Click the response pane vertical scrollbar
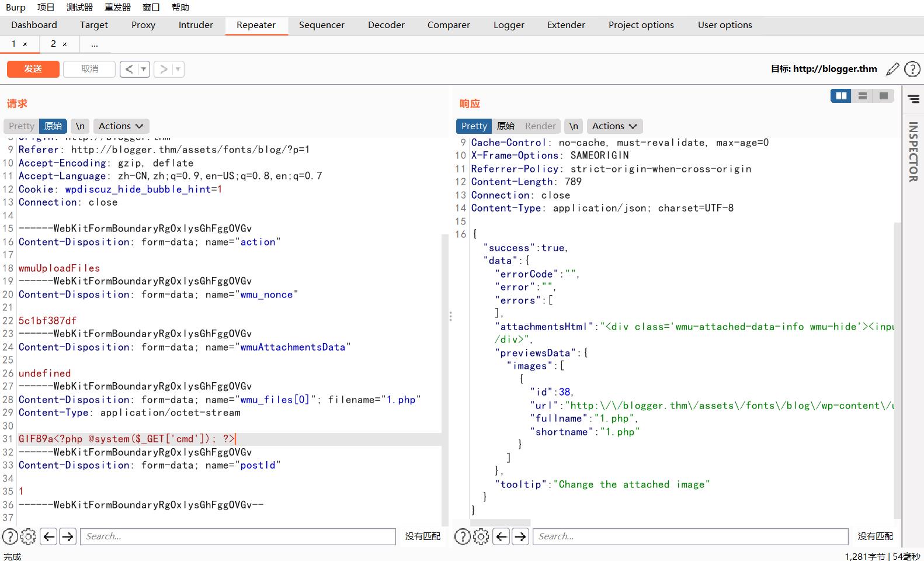The image size is (924, 561). click(x=898, y=371)
